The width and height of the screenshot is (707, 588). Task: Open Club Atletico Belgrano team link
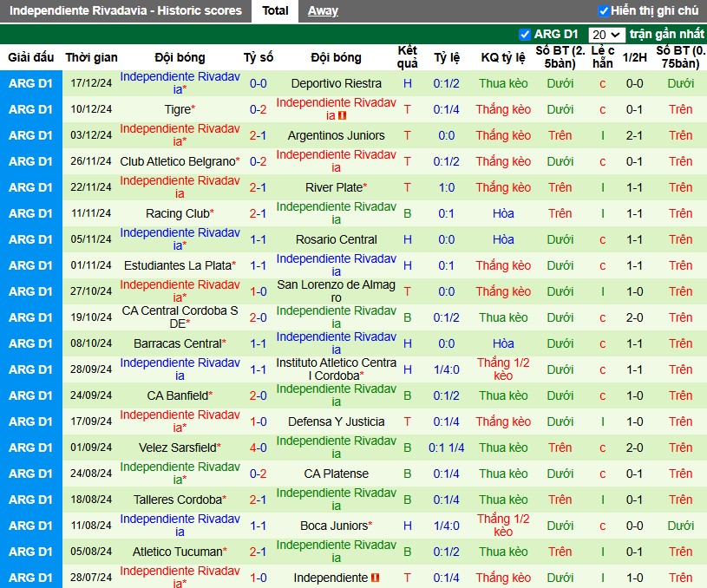[x=178, y=161]
